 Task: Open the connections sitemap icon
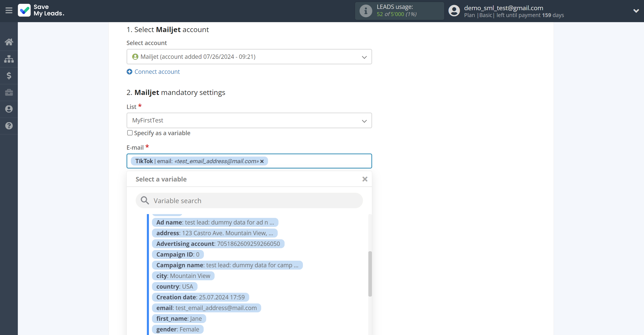(9, 59)
